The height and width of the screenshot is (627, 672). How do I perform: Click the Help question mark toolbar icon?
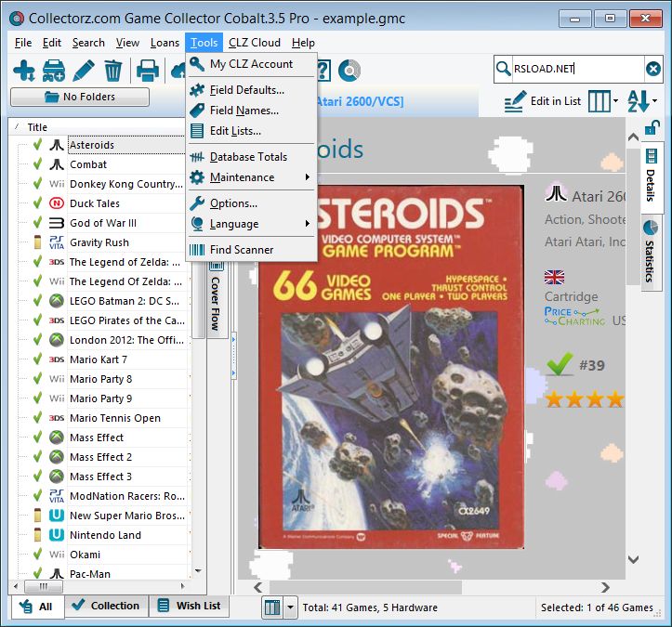coord(323,71)
